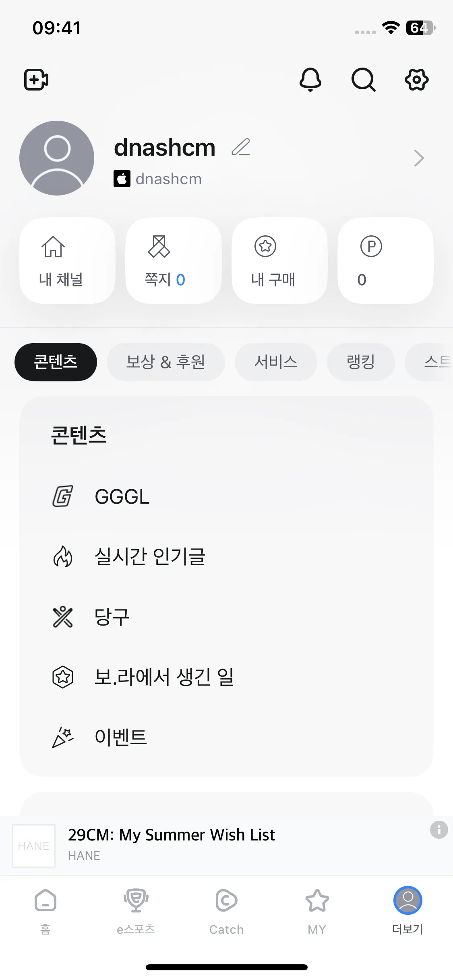The image size is (453, 980).
Task: Tap the broadcast camera plus icon
Action: (x=36, y=80)
